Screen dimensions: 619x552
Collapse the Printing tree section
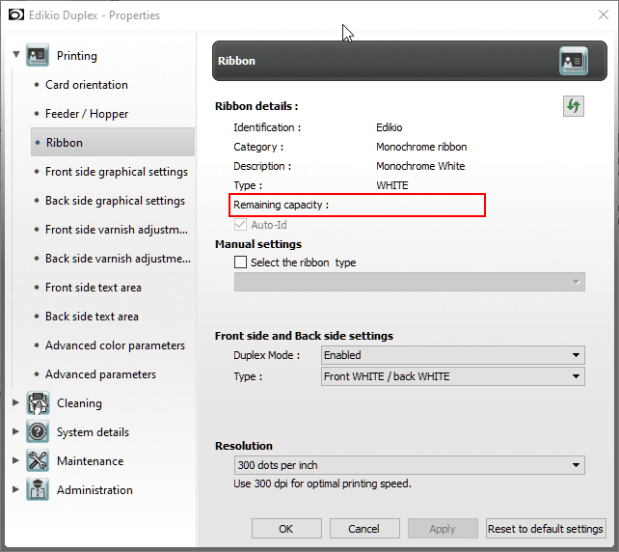[16, 54]
